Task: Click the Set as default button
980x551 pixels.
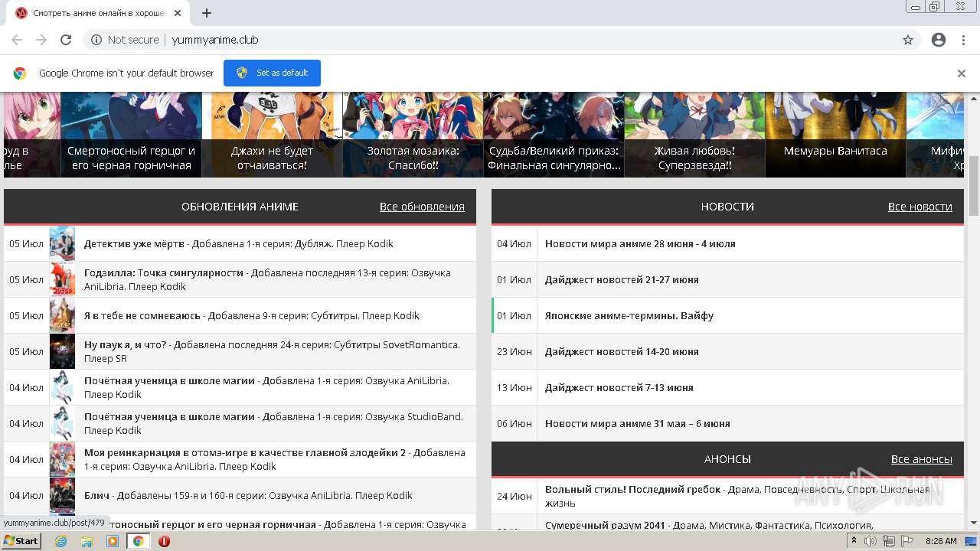Action: coord(272,73)
